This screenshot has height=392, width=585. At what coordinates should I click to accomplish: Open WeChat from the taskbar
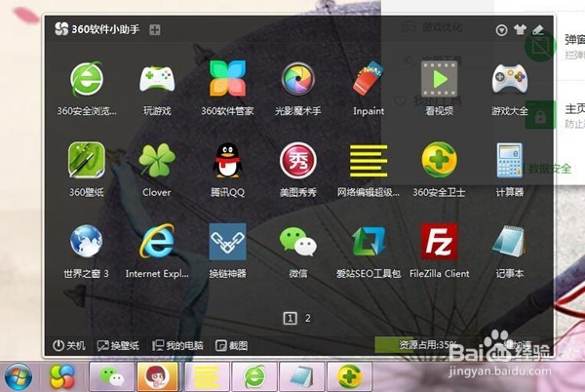pyautogui.click(x=111, y=376)
